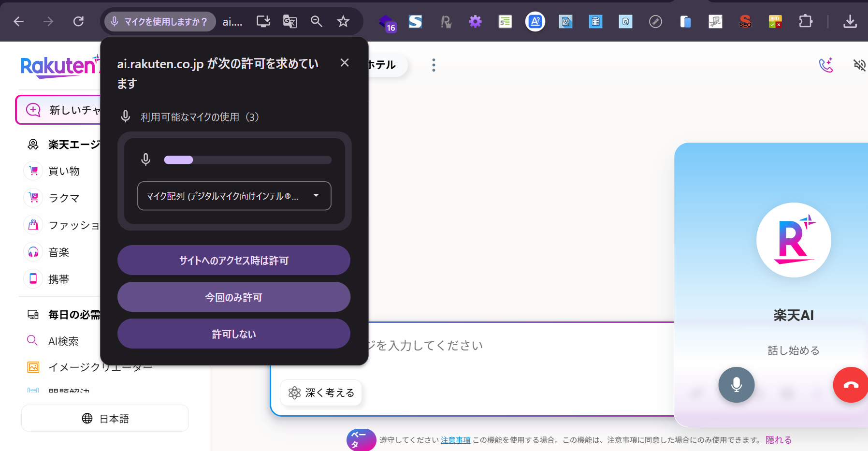Open the purple gear extension
Screen dimensions: 868x451
coord(476,21)
